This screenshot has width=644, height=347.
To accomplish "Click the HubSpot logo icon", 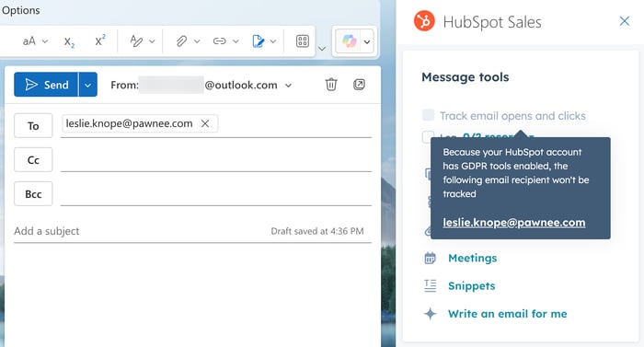I will pyautogui.click(x=424, y=21).
